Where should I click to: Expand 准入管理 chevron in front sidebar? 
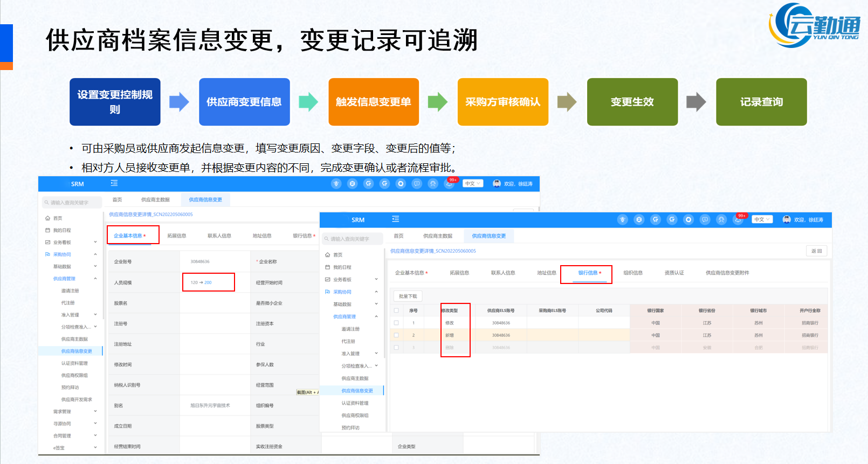(376, 354)
